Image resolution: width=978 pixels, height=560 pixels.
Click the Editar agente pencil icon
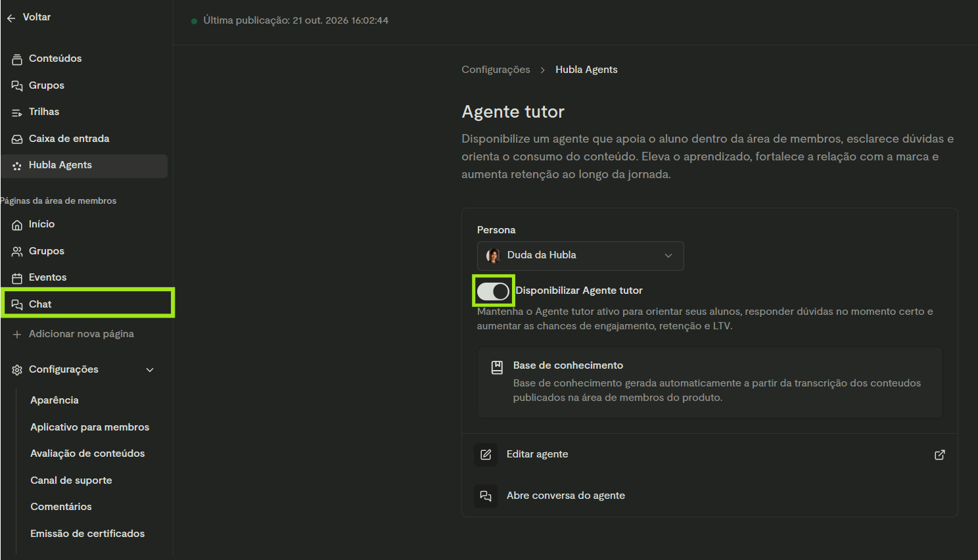(486, 455)
